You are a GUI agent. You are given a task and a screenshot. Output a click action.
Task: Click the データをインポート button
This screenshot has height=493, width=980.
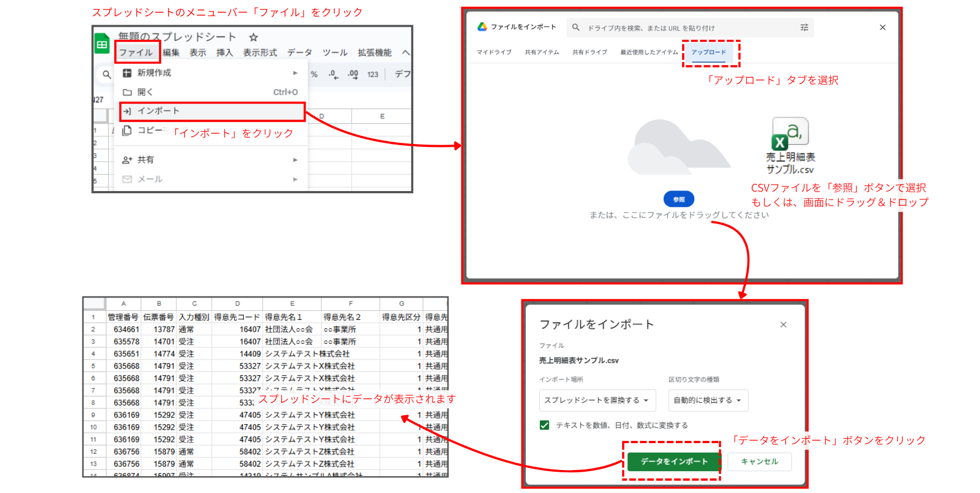(674, 462)
